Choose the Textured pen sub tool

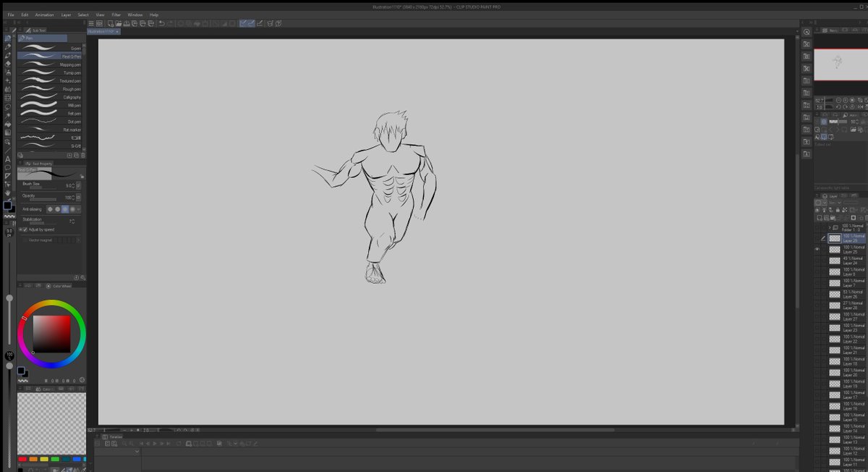tap(51, 81)
